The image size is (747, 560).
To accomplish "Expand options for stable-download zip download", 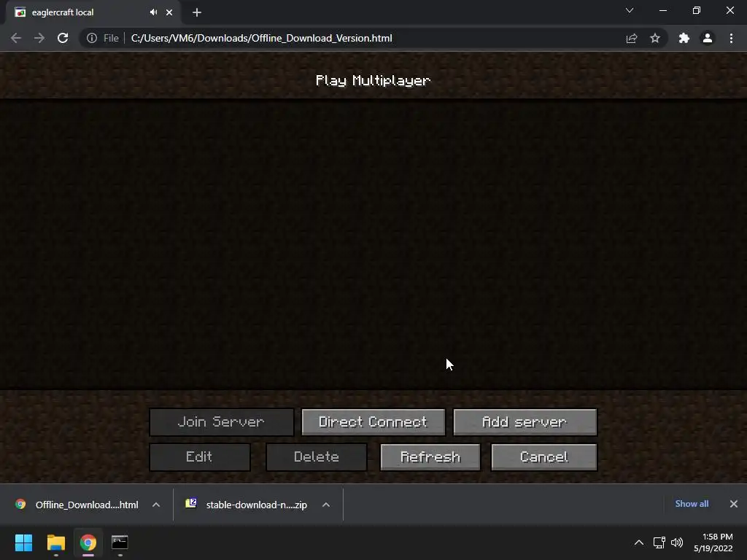I will pos(326,505).
